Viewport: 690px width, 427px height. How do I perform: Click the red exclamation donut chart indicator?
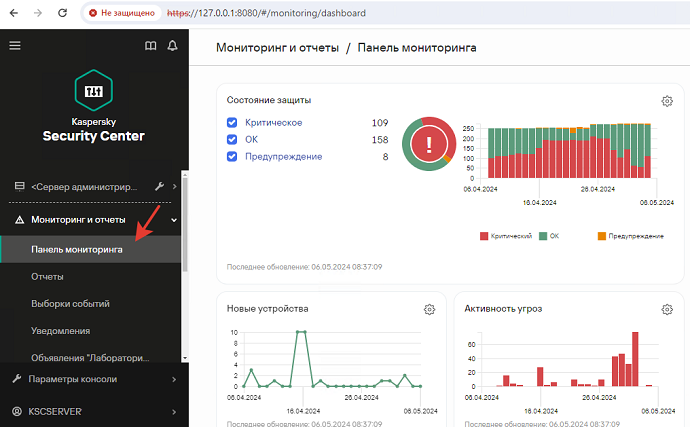click(429, 144)
